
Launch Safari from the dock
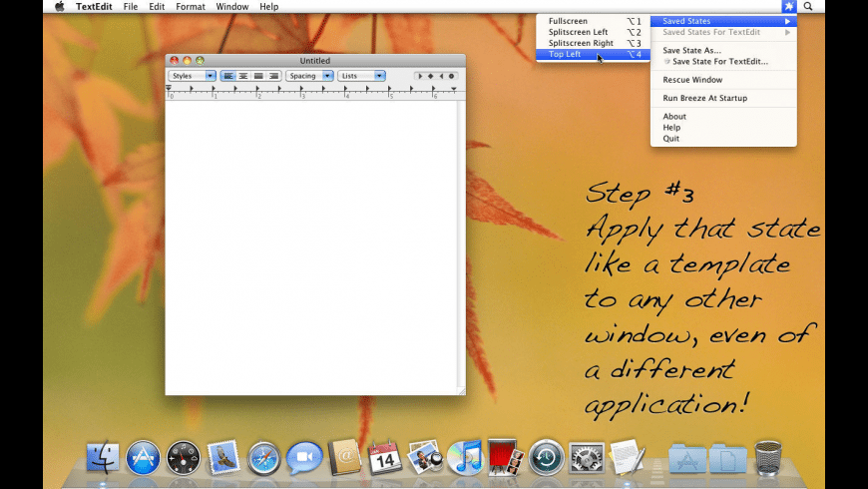(x=263, y=458)
